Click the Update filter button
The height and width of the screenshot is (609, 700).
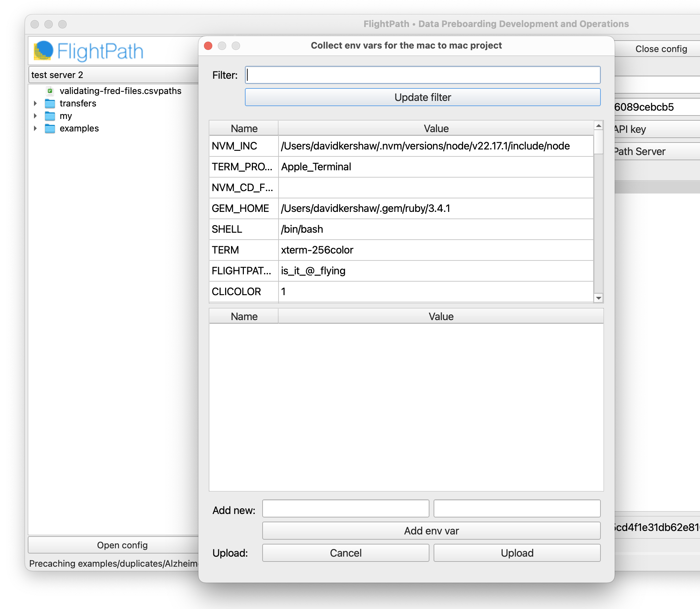tap(422, 97)
